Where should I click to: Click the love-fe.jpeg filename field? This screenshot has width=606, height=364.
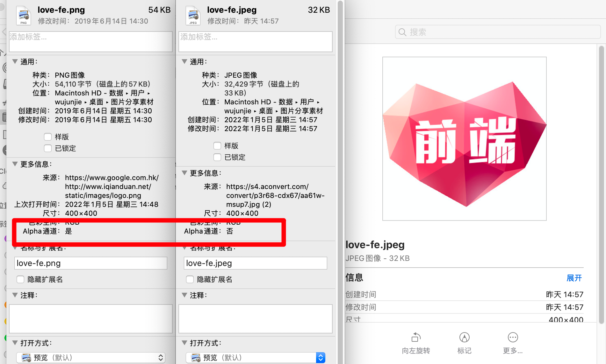(256, 263)
